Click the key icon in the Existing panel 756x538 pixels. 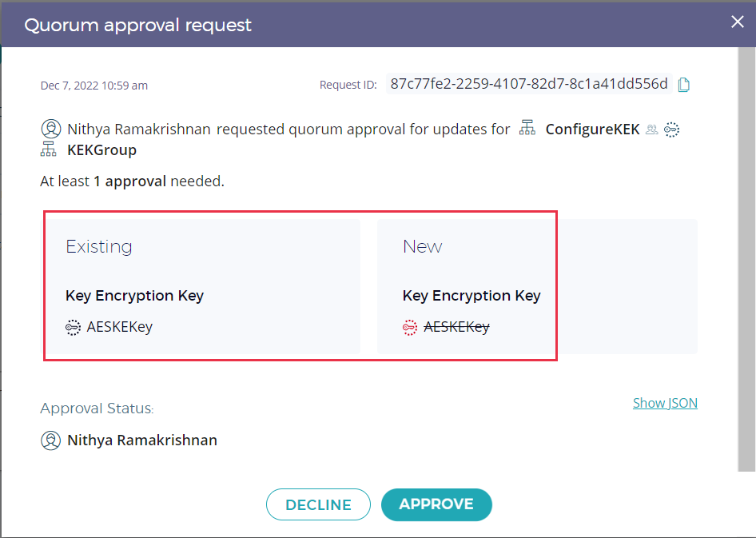click(74, 326)
